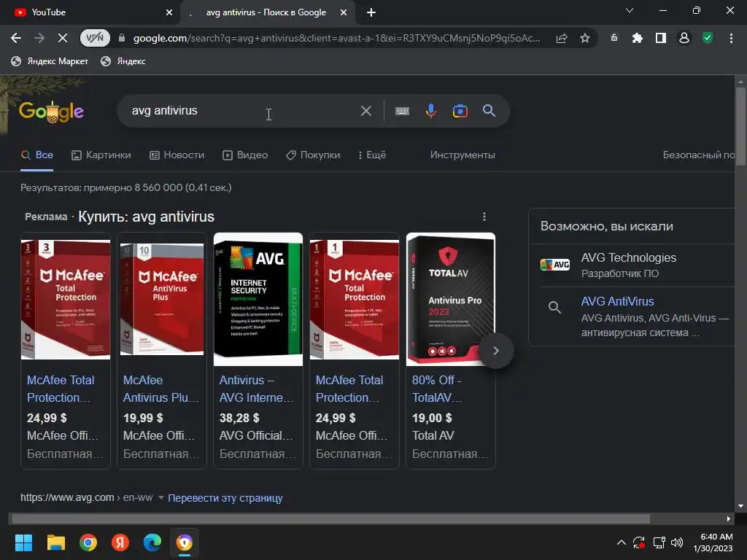747x560 pixels.
Task: Open AVG AntiVirus related search
Action: (632, 316)
